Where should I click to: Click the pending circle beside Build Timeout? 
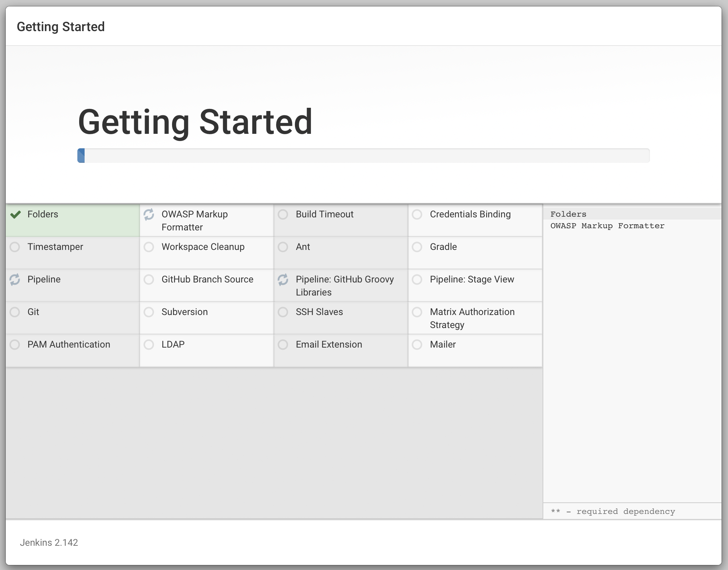(x=283, y=214)
